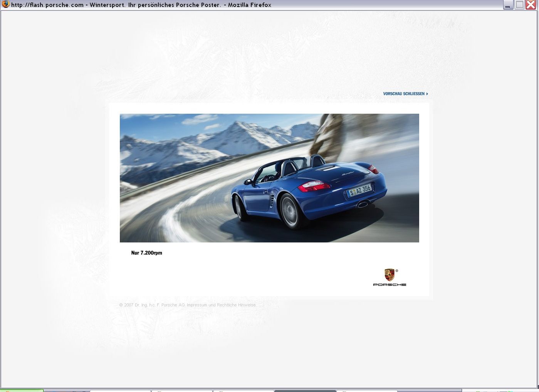Click the rear wheel of the Boxster
The width and height of the screenshot is (539, 392).
289,210
